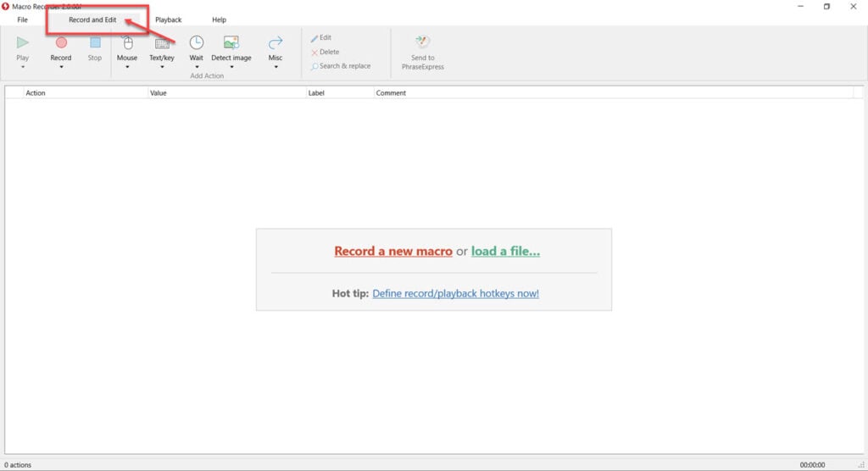Switch to Record and Edit tab
This screenshot has width=868, height=471.
[x=92, y=19]
